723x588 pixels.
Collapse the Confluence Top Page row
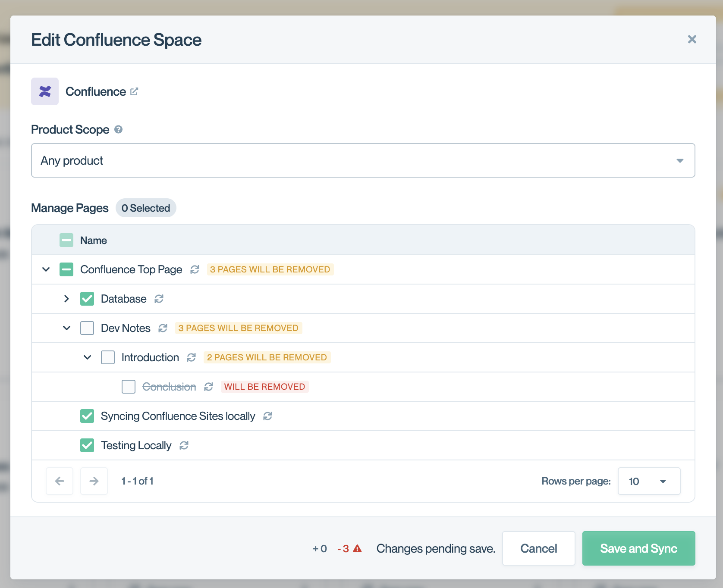[46, 269]
